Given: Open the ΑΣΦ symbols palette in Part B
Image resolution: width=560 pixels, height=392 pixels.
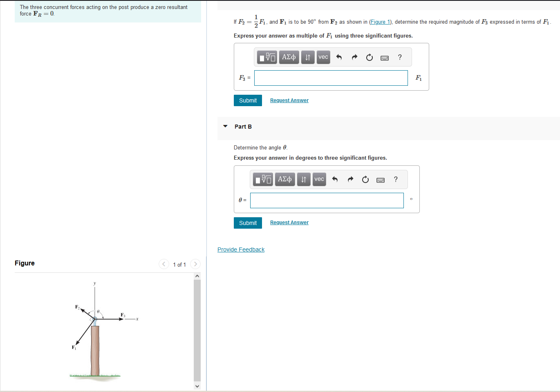Looking at the screenshot, I should click(285, 179).
